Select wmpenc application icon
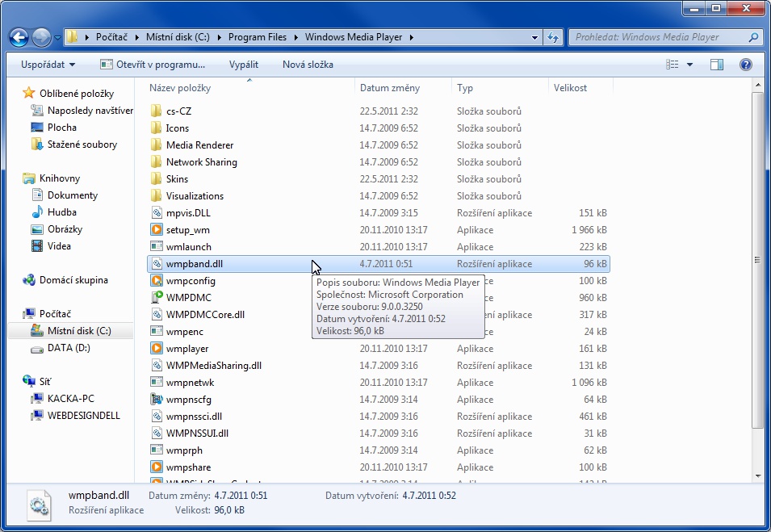 (157, 332)
